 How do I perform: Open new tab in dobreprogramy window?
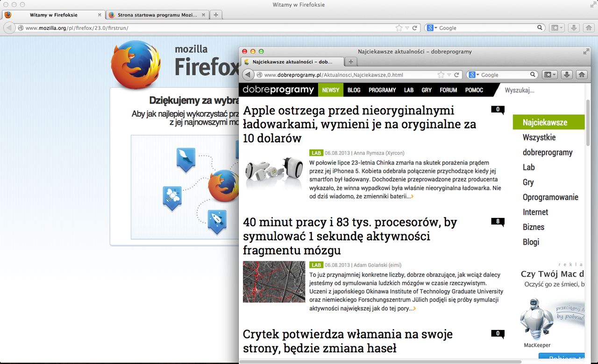(351, 62)
